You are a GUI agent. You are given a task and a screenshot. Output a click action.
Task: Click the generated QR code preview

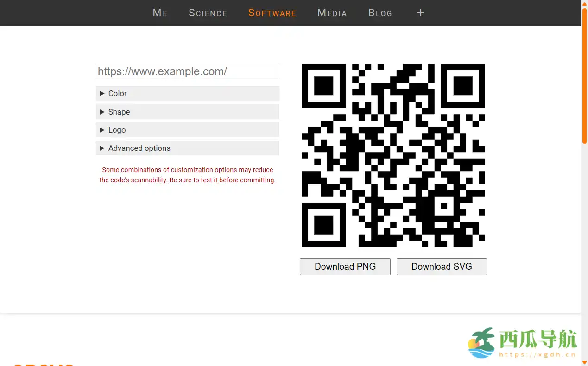tap(393, 155)
